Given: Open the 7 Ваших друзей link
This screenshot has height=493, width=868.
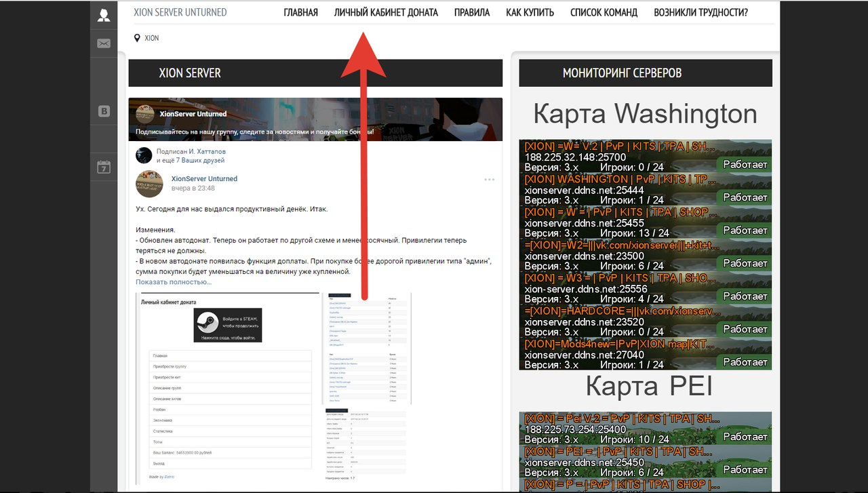Looking at the screenshot, I should 201,161.
